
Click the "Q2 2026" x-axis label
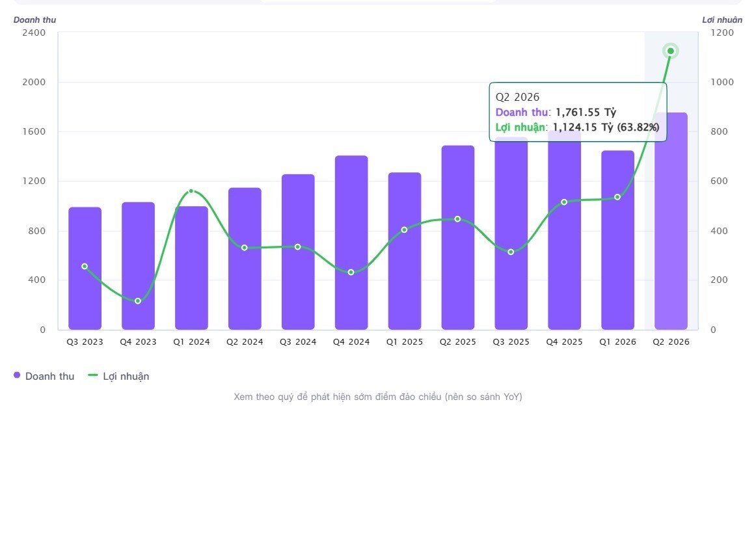point(671,342)
